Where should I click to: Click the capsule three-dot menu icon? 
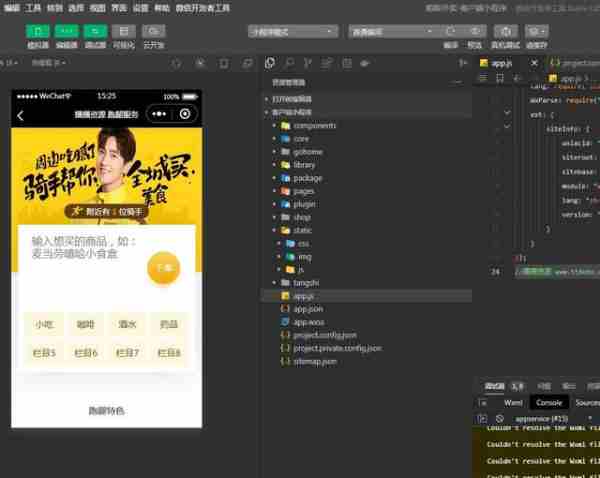point(160,114)
